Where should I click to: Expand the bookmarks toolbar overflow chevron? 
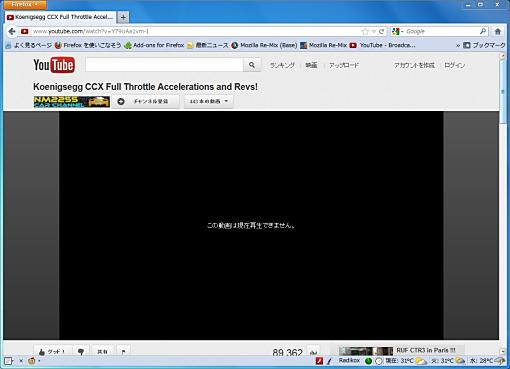[x=458, y=45]
